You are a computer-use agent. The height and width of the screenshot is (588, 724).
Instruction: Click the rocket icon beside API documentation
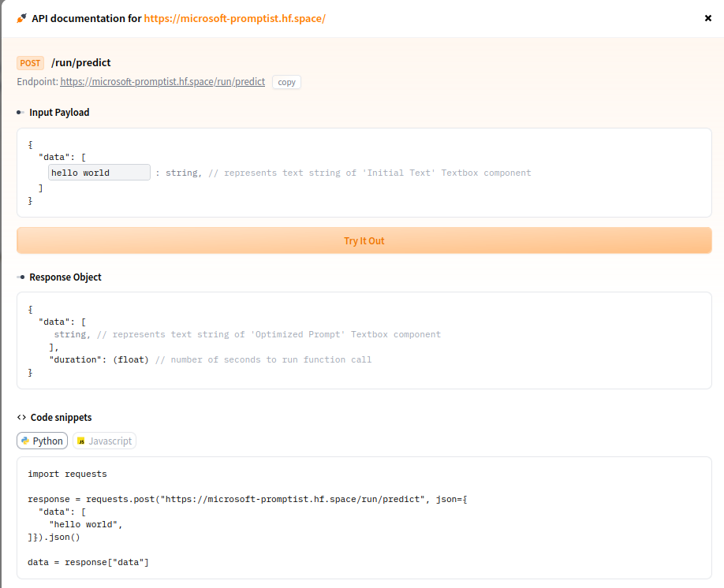click(x=22, y=18)
